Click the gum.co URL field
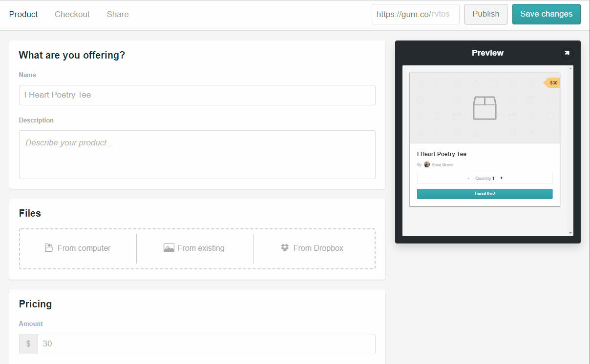Screen dimensions: 590x364 pos(416,14)
